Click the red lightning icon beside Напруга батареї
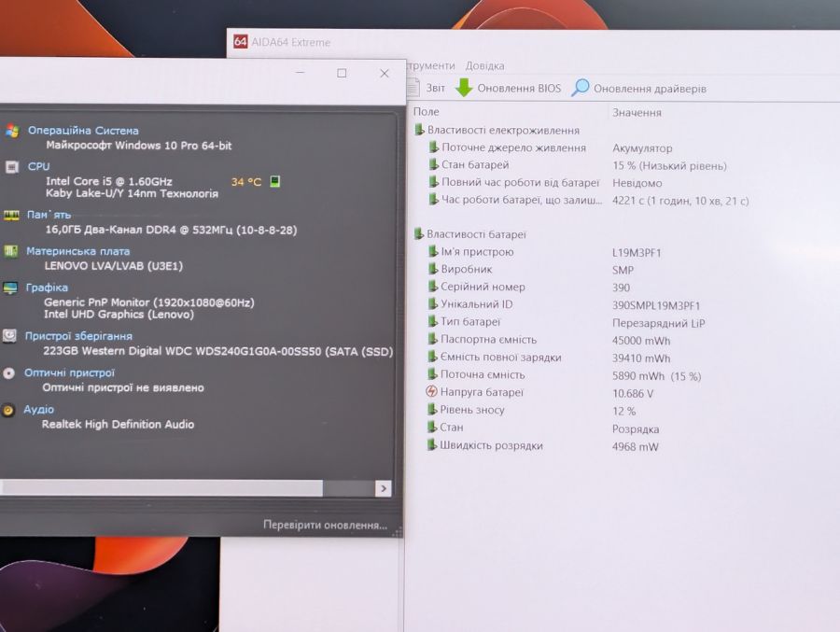This screenshot has height=632, width=840. (432, 391)
